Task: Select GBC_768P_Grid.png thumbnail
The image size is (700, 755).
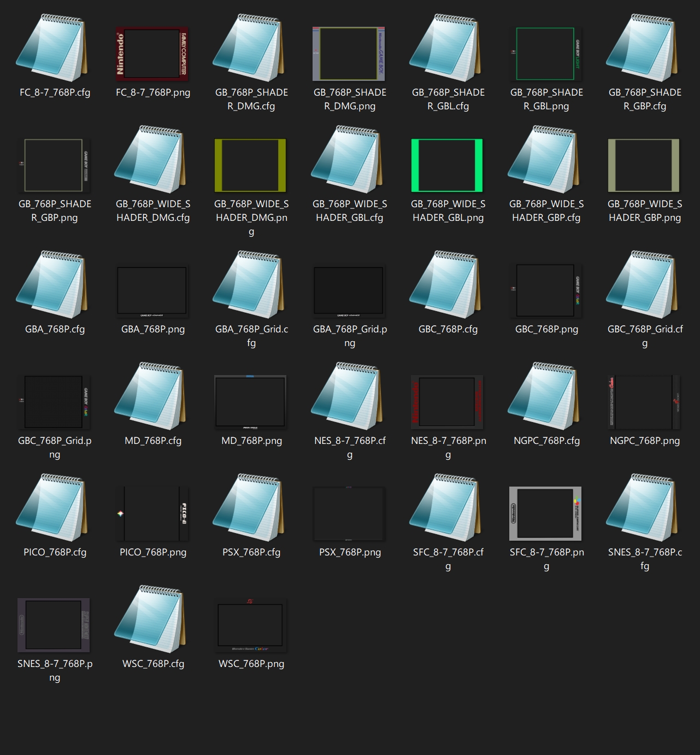Action: coord(54,402)
